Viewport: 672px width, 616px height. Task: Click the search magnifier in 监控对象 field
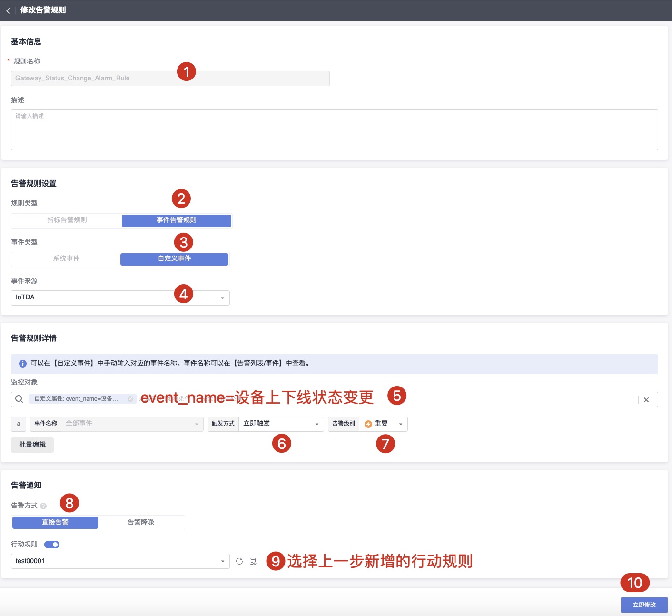pos(19,399)
